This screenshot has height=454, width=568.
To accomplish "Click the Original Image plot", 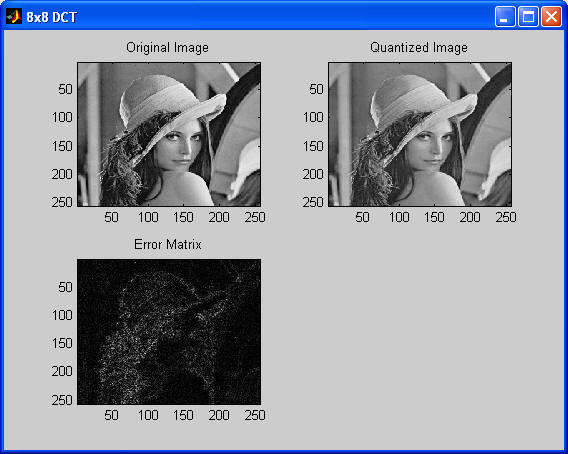I will [x=169, y=134].
